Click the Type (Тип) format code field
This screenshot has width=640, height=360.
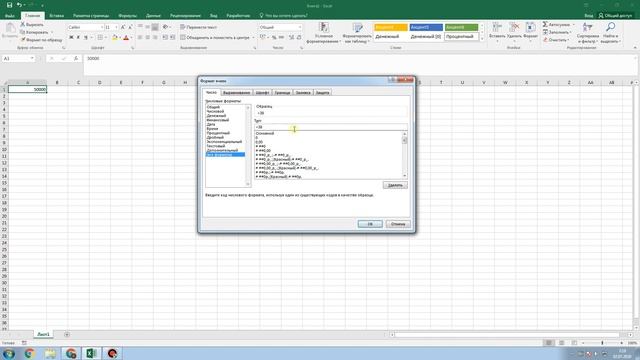tap(331, 127)
